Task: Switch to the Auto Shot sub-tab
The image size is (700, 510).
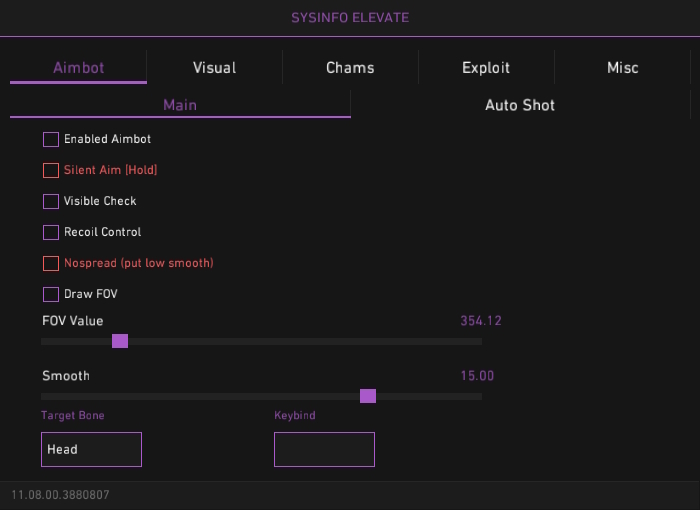Action: [x=520, y=105]
